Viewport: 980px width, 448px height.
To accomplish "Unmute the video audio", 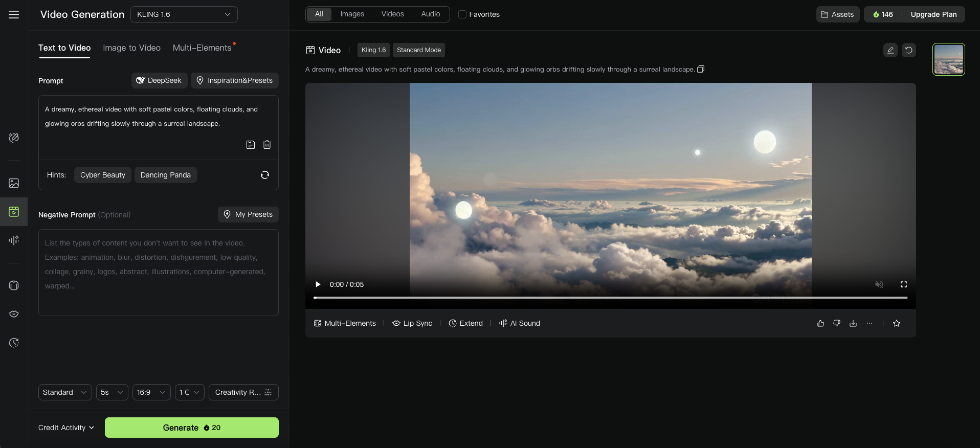I will pos(879,284).
